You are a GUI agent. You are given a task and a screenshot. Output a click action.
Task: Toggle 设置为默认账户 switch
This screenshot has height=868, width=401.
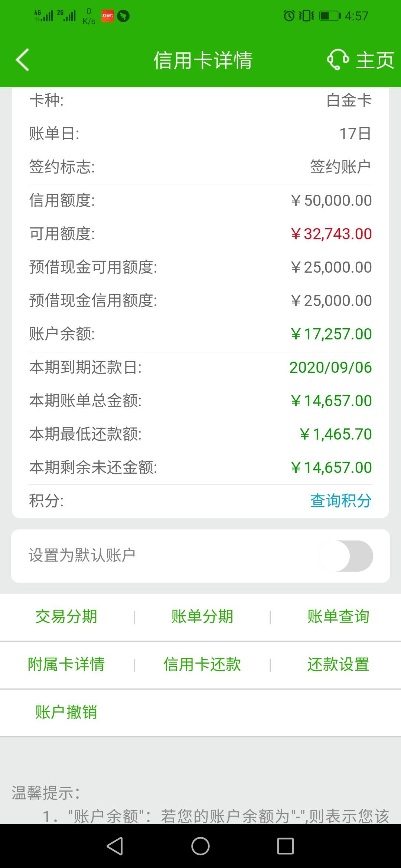[346, 556]
